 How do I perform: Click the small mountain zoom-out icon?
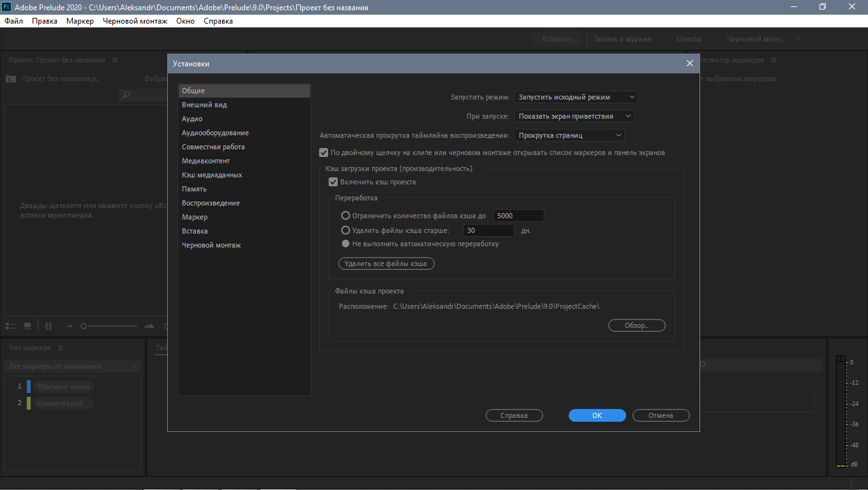pyautogui.click(x=70, y=326)
